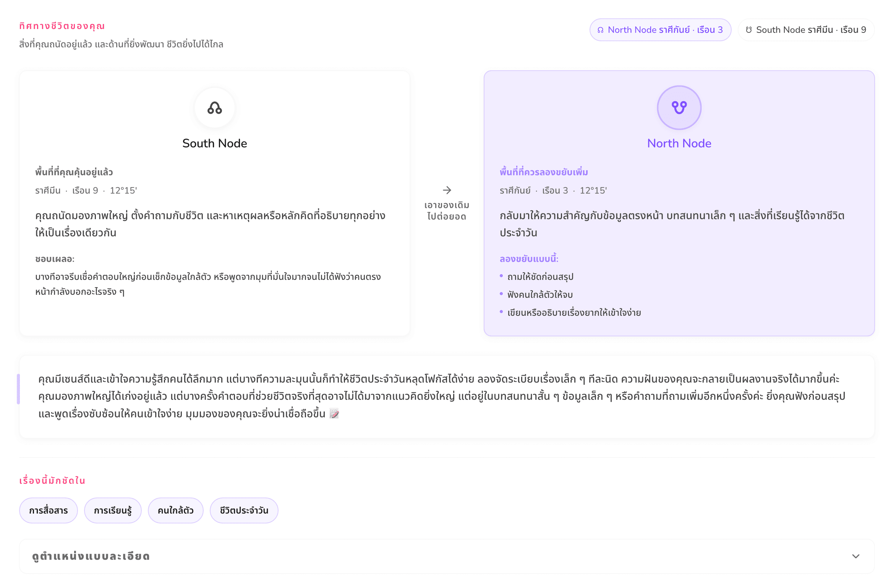Click bullet ถามให้ชัดก่อนสรุป
This screenshot has width=891, height=588.
540,277
